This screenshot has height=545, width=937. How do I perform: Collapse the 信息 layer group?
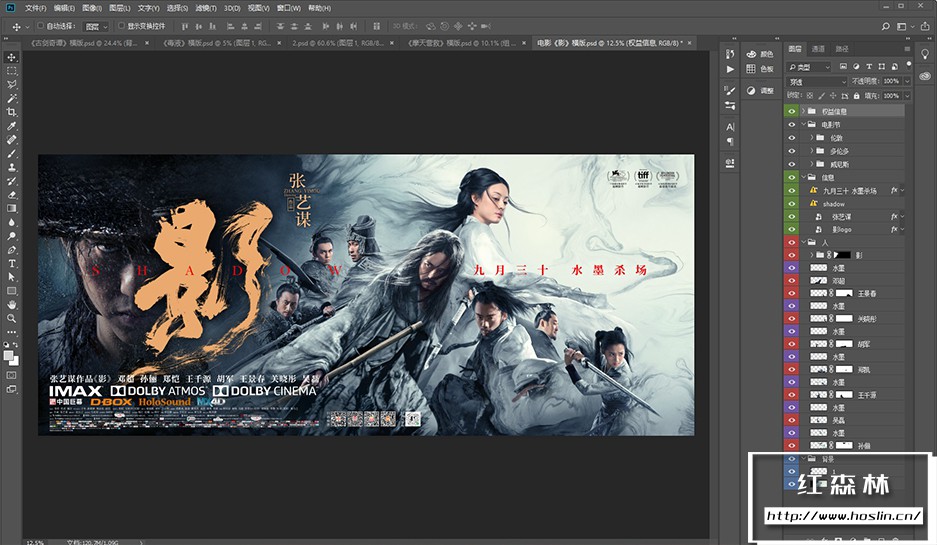click(803, 177)
